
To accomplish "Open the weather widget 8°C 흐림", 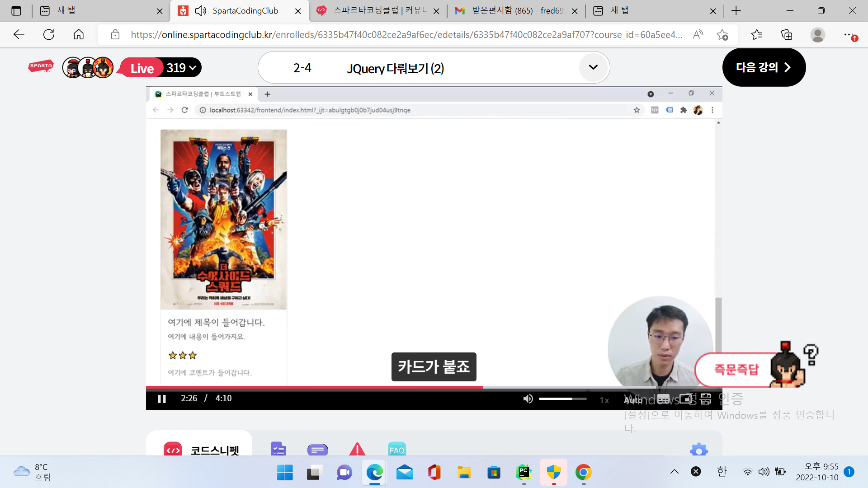I will click(x=33, y=472).
